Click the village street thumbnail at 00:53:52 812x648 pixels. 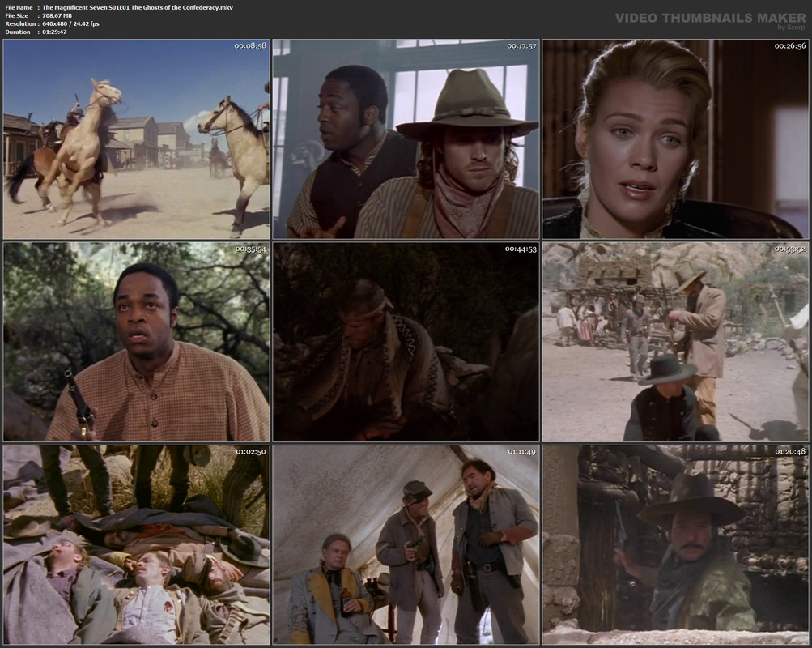pos(675,342)
